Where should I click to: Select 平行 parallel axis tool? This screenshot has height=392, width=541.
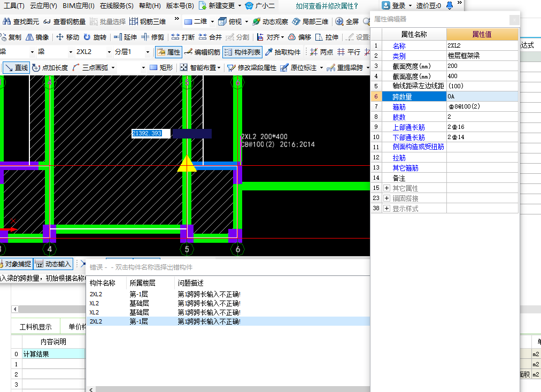[x=349, y=52]
